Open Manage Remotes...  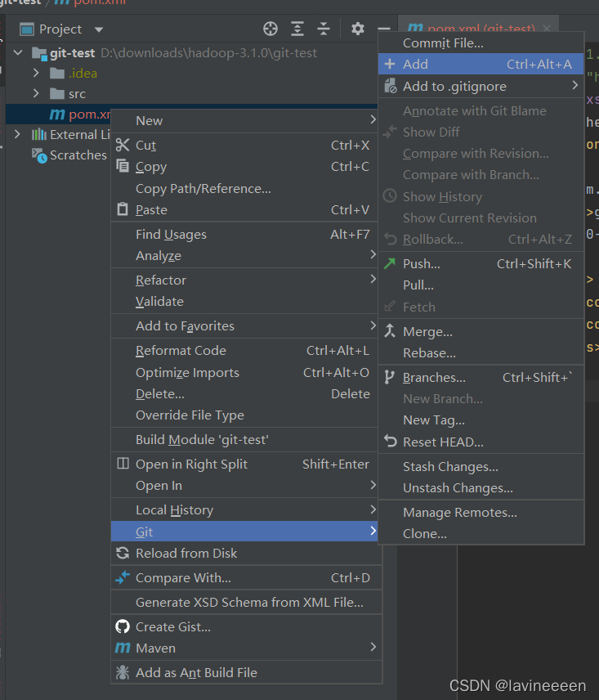481,513
